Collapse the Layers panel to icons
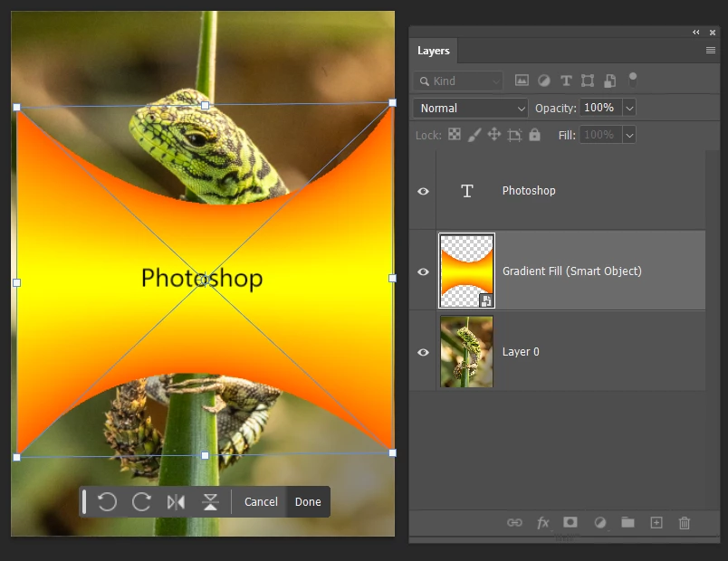This screenshot has height=561, width=728. pos(696,32)
